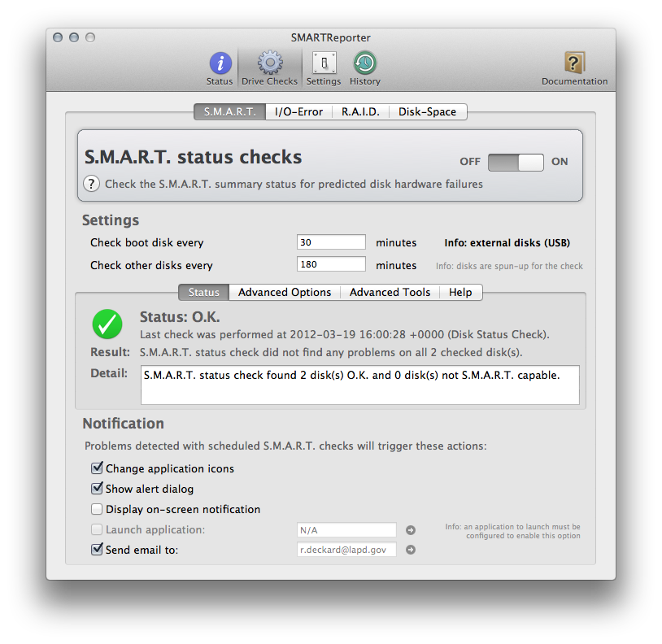The width and height of the screenshot is (662, 644).
Task: Switch to the I/O-Error tab
Action: pos(298,112)
